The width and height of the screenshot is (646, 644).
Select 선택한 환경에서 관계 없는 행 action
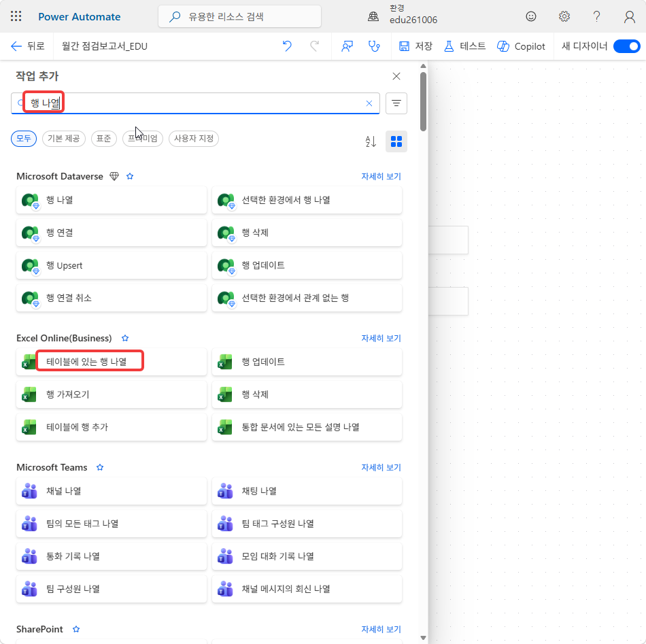click(307, 298)
